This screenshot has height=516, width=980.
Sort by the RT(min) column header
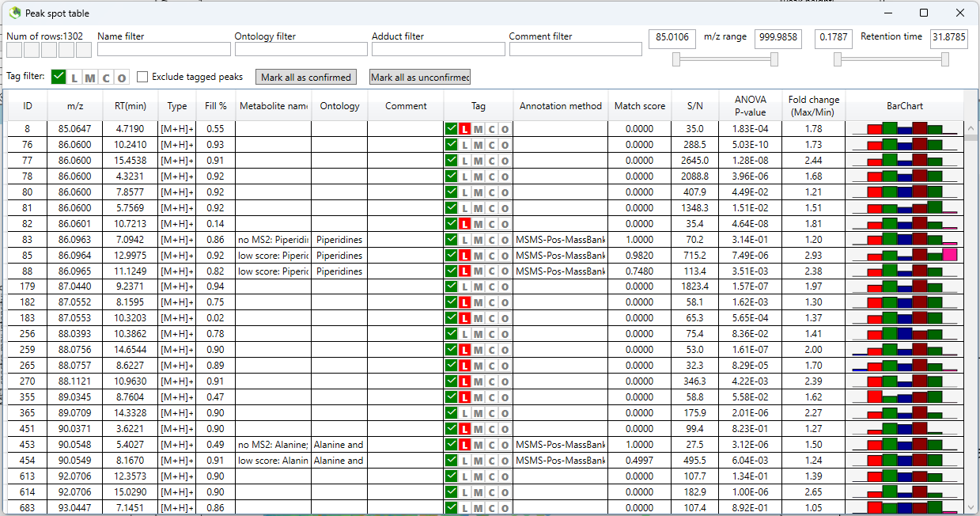pos(131,105)
